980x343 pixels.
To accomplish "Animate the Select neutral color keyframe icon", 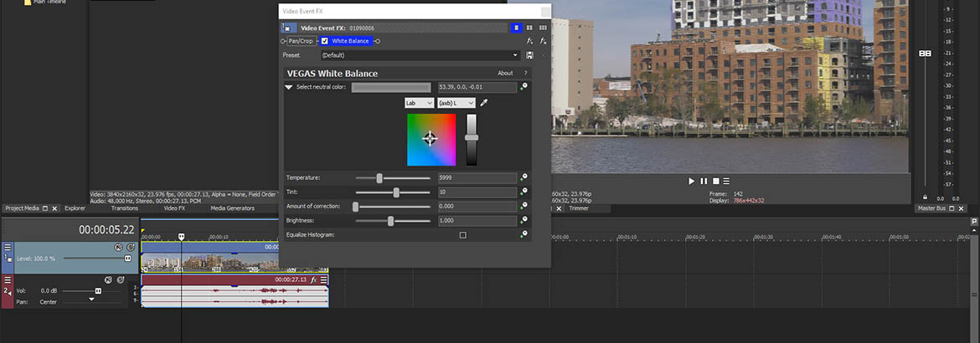I will tap(524, 87).
